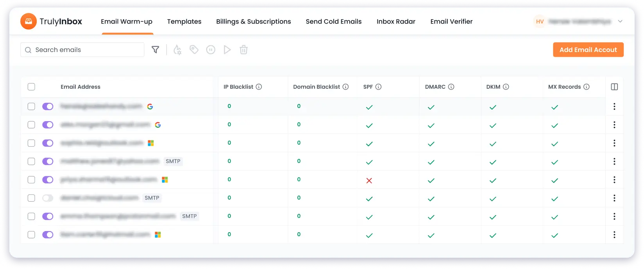This screenshot has width=644, height=269.
Task: Go to Billings & Subscriptions
Action: point(254,22)
